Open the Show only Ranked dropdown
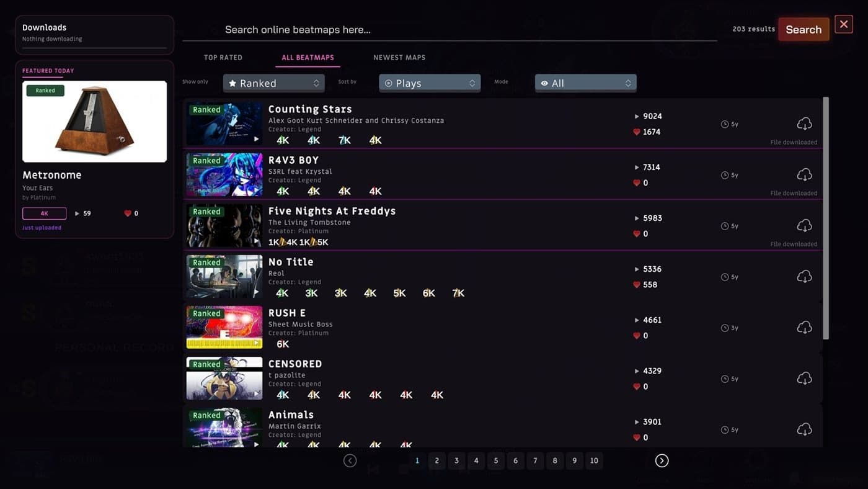This screenshot has width=868, height=489. (273, 83)
